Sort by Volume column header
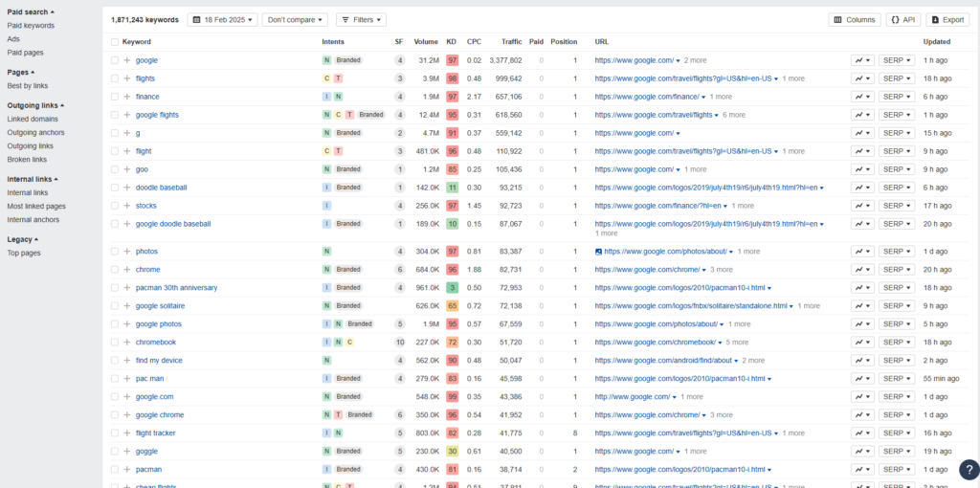The width and height of the screenshot is (980, 488). coord(426,42)
